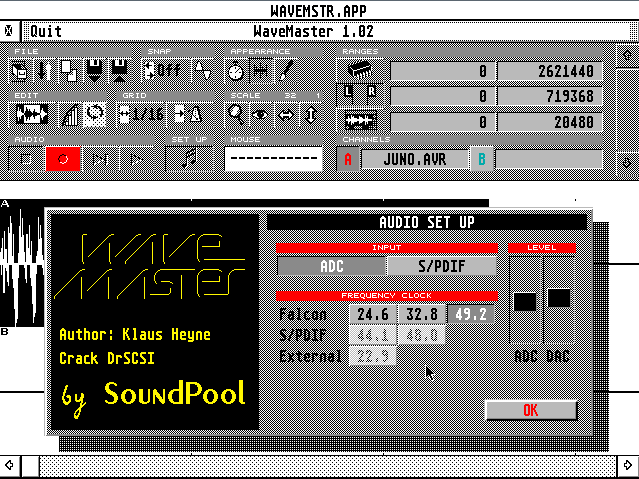
Task: Click the ADC level slider handle
Action: [x=525, y=302]
